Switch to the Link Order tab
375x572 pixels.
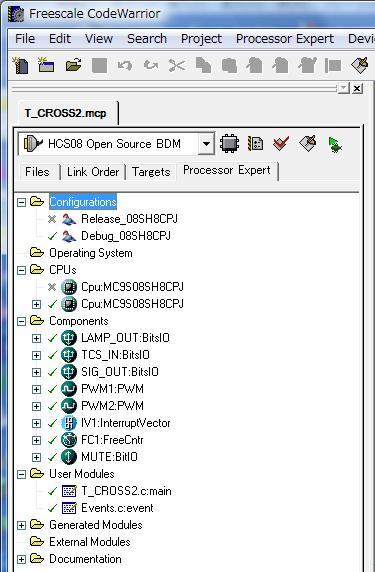pos(93,172)
